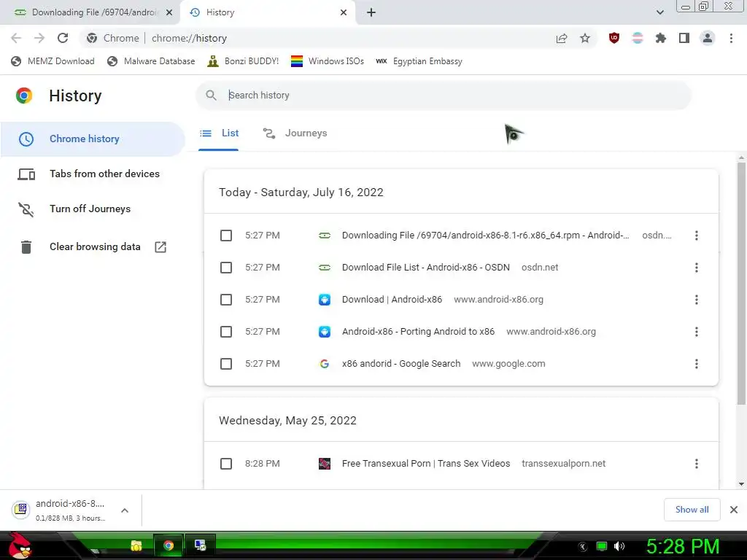Open the Malware Database bookmark

(x=151, y=61)
